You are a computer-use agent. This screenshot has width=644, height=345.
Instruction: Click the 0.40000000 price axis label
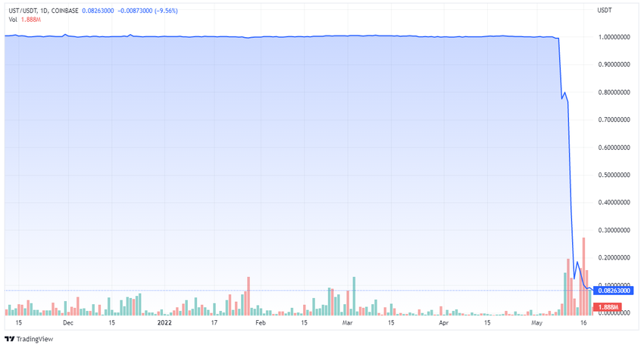(614, 203)
